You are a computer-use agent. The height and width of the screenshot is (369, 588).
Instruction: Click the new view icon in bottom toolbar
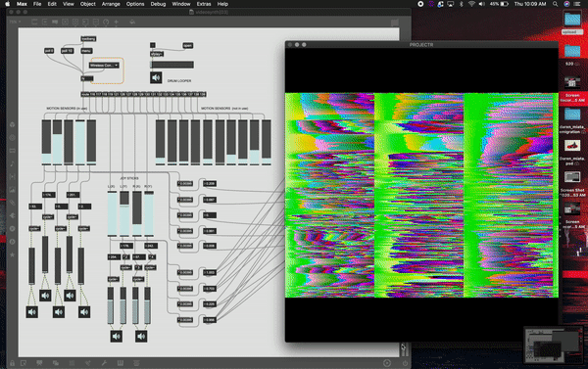point(24,363)
